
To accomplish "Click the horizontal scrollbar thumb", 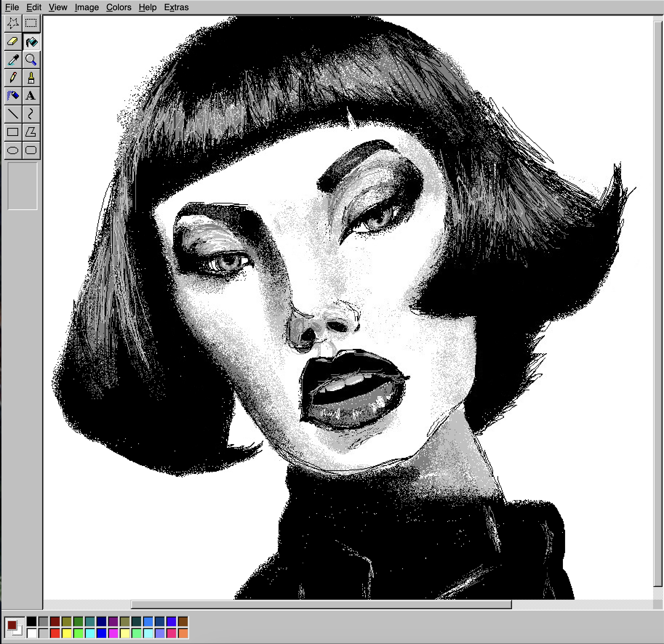I will click(x=321, y=604).
